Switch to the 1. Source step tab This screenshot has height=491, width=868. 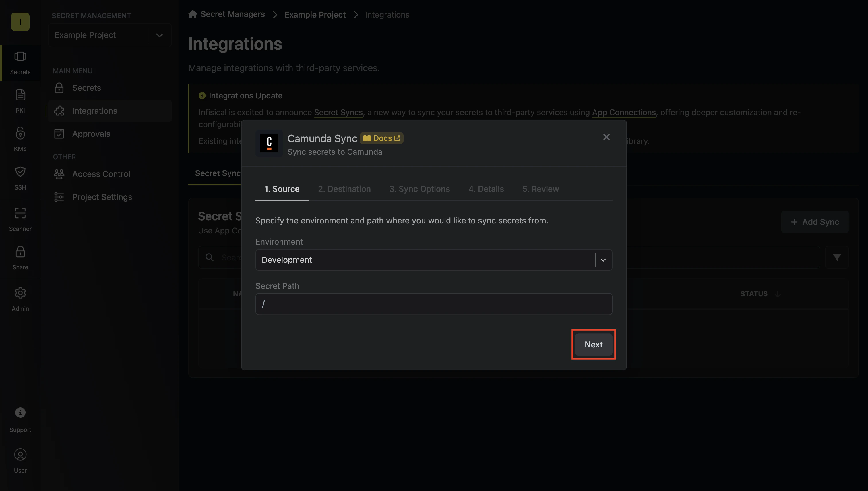pos(282,189)
